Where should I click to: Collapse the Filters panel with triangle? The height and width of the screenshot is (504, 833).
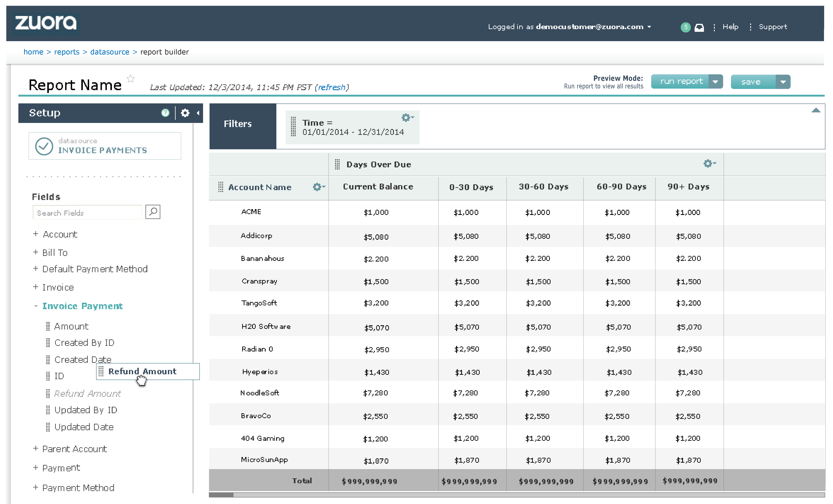[816, 111]
